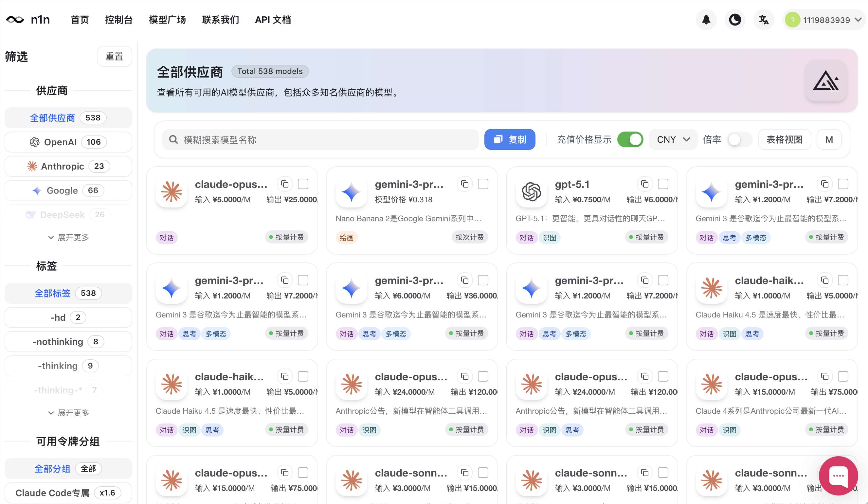Open the language switcher icon
Image resolution: width=868 pixels, height=504 pixels.
764,20
